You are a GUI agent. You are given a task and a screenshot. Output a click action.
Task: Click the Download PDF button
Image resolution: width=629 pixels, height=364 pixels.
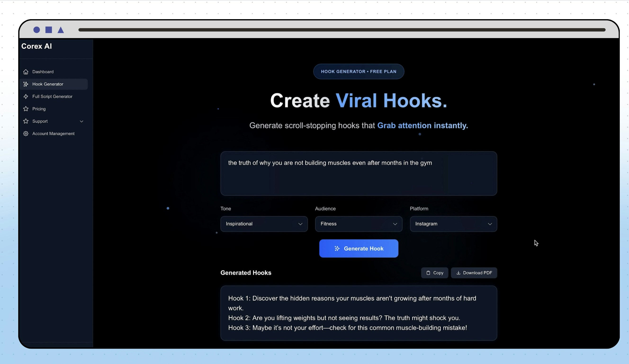473,273
